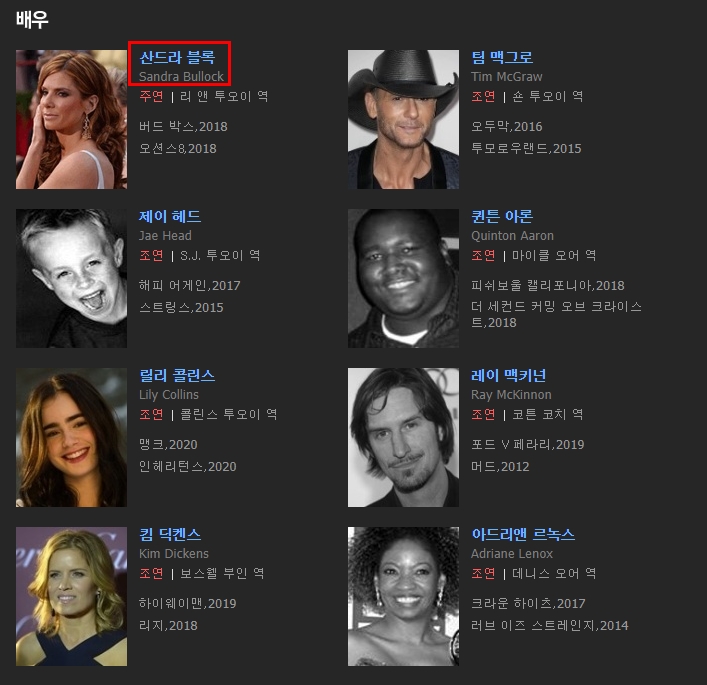Select Sandra Bullock's profile photo
Screen dimensions: 707x685
click(71, 120)
